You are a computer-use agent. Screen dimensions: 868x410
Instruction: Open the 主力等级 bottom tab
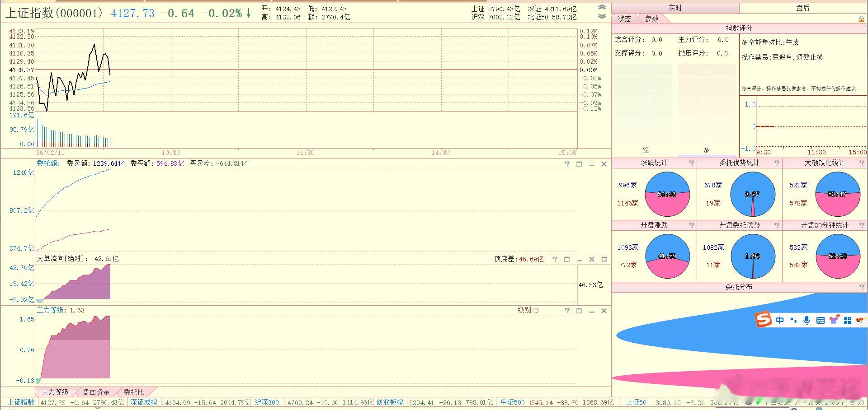pos(55,392)
